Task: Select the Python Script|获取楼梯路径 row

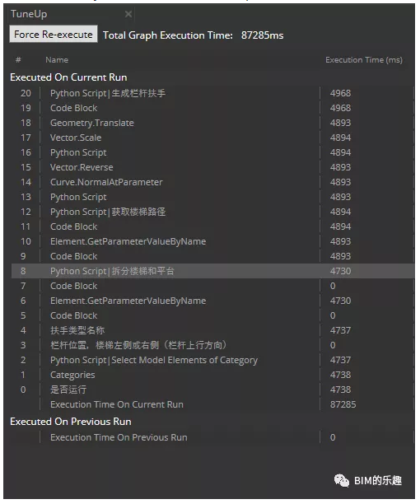Action: (212, 212)
